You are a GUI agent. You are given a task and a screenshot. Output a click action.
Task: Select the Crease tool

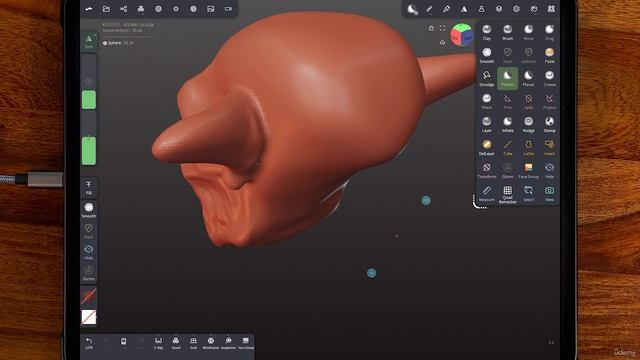549,78
